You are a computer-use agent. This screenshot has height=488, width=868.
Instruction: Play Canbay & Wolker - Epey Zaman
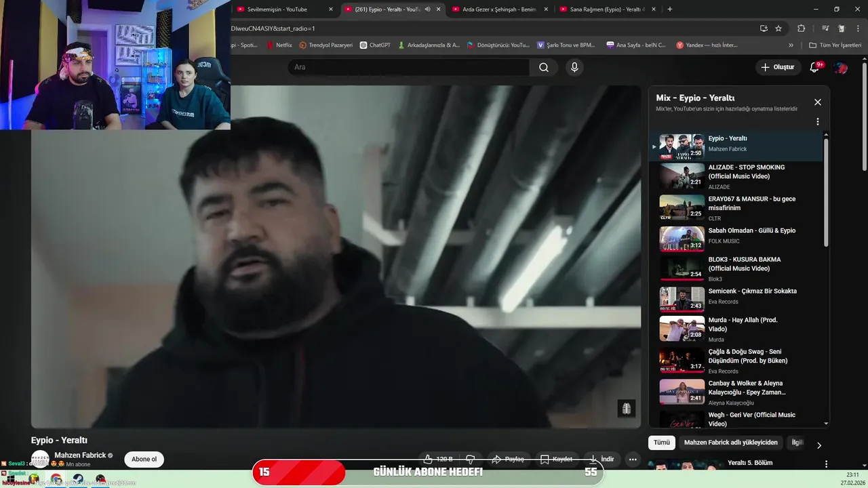(735, 392)
